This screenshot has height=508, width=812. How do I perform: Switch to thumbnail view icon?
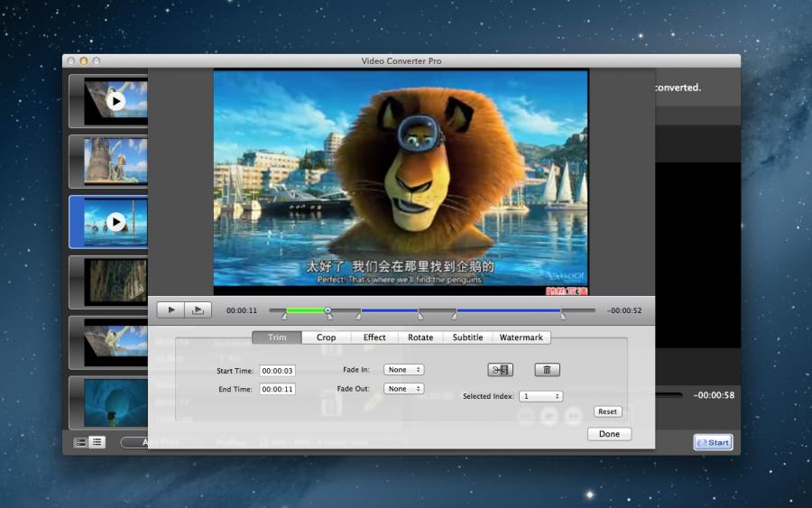[81, 442]
